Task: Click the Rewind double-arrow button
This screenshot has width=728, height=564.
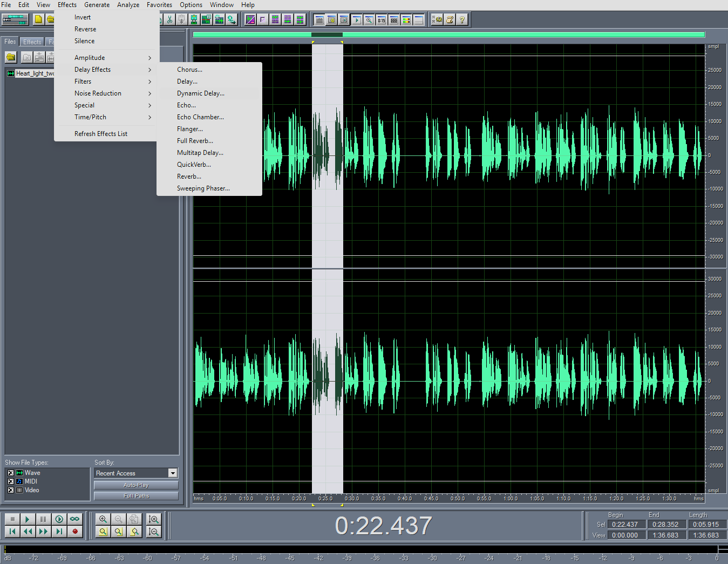Action: [28, 532]
